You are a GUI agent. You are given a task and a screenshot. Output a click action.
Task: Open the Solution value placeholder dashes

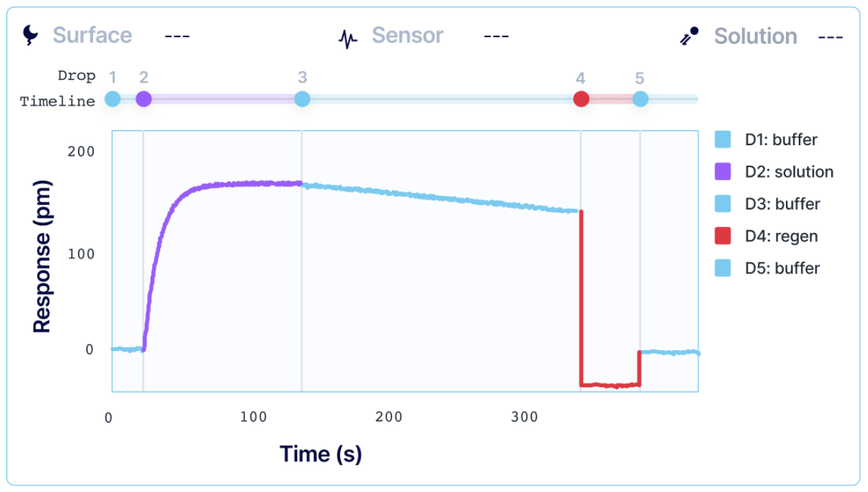point(830,36)
